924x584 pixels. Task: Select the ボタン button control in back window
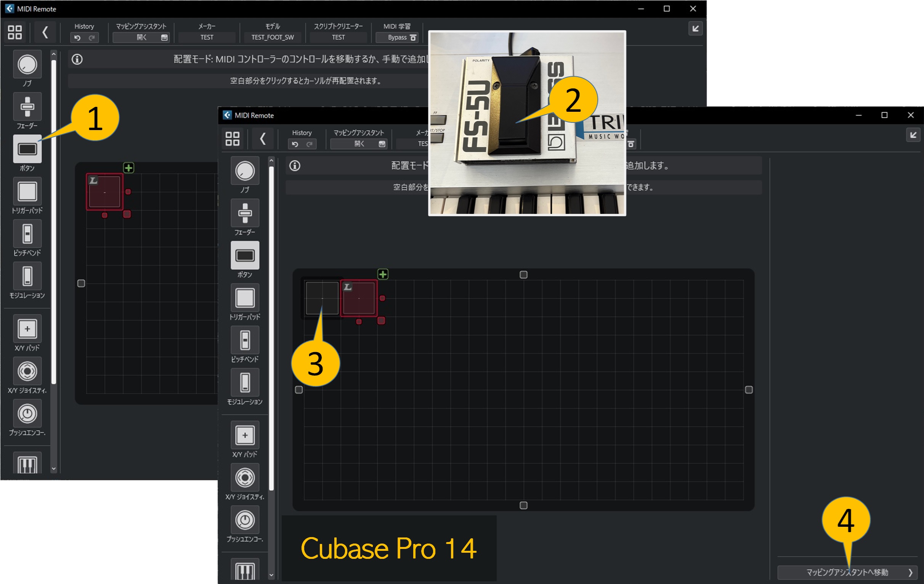coord(27,149)
